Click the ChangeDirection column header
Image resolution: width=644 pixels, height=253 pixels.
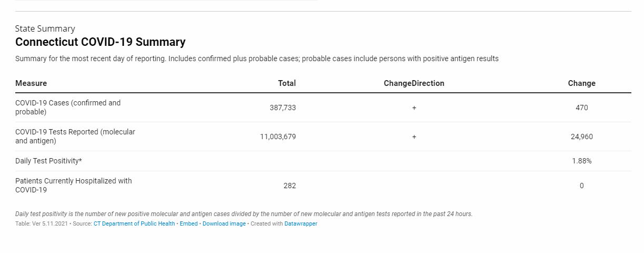coord(414,83)
